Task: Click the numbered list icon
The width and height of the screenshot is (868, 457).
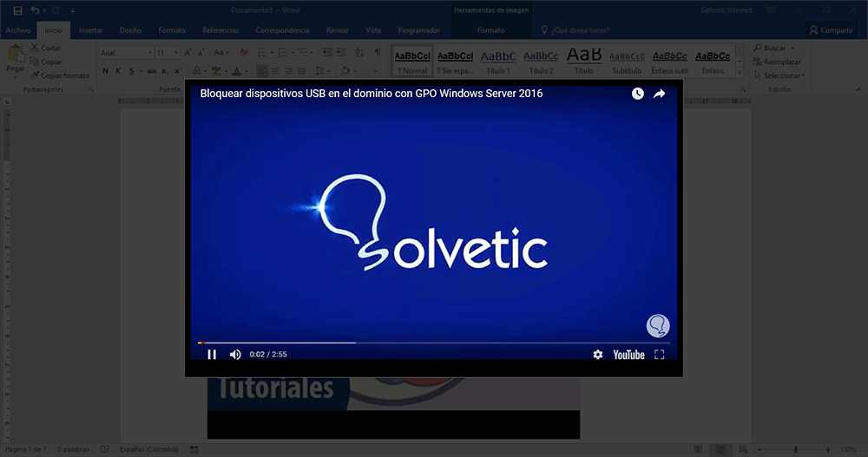Action: (282, 53)
